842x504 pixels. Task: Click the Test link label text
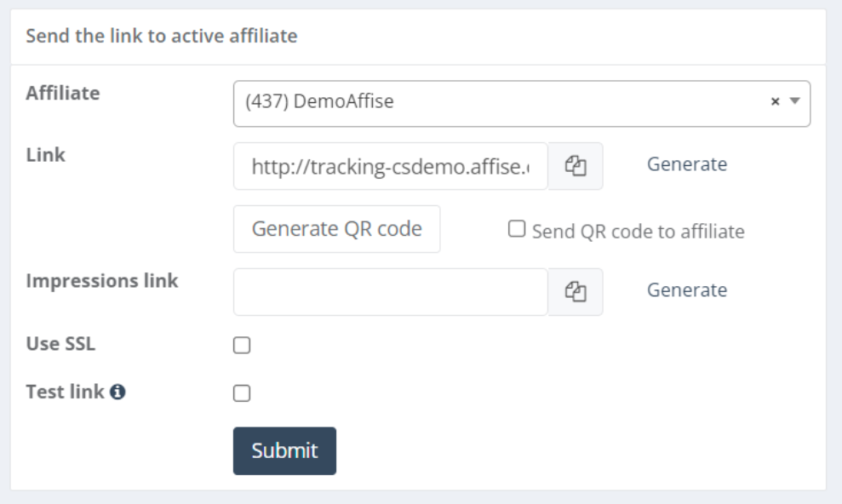tap(65, 392)
